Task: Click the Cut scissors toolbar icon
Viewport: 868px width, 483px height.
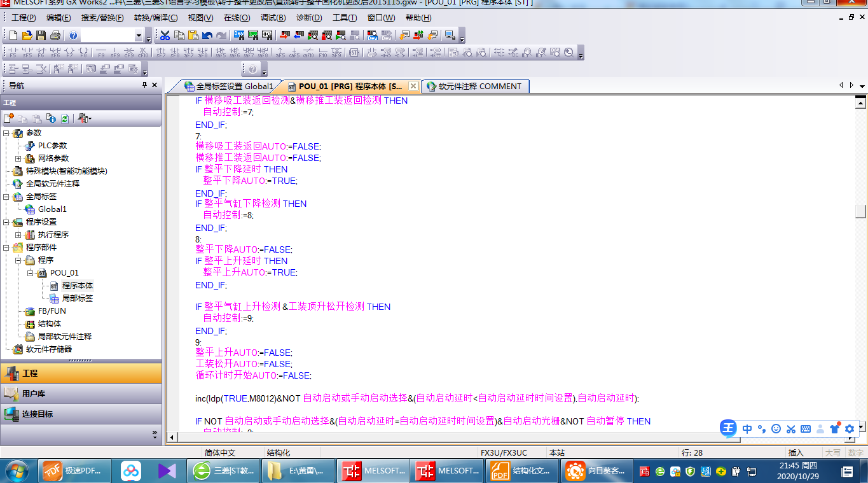Action: [x=165, y=36]
